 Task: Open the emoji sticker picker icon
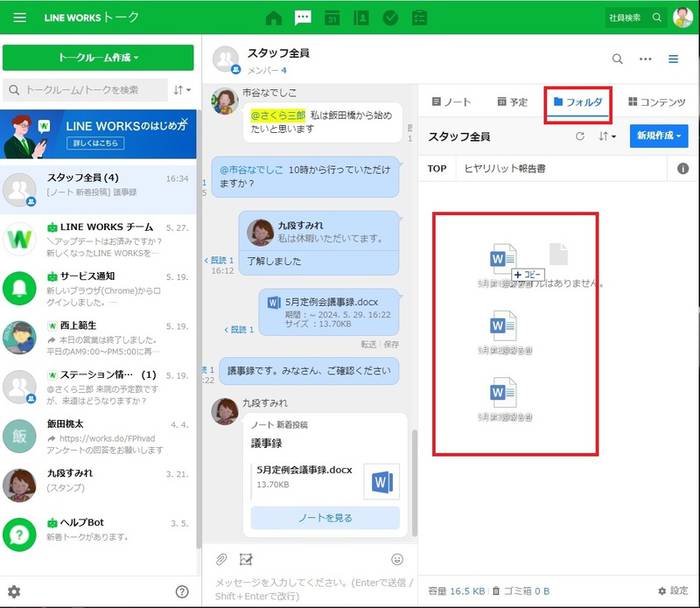(397, 559)
